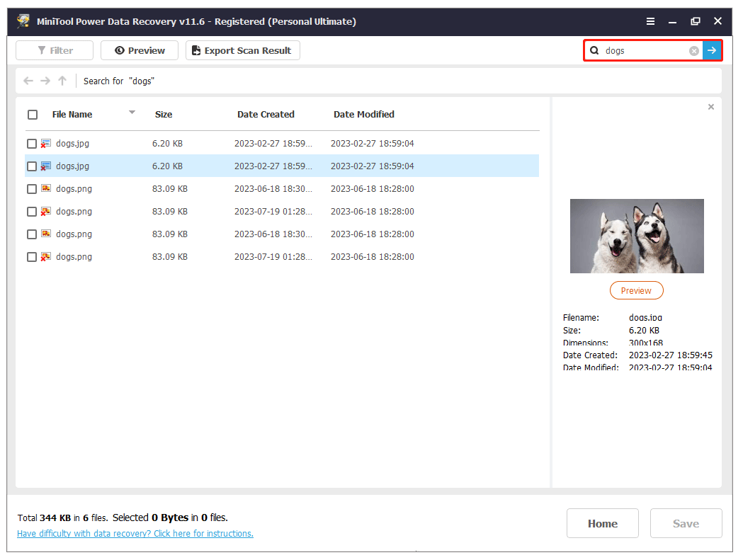
Task: Click the Home button
Action: click(x=602, y=523)
